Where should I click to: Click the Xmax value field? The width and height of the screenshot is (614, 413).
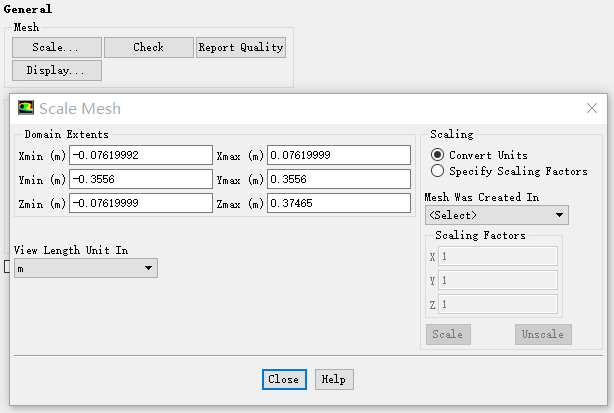coord(339,155)
